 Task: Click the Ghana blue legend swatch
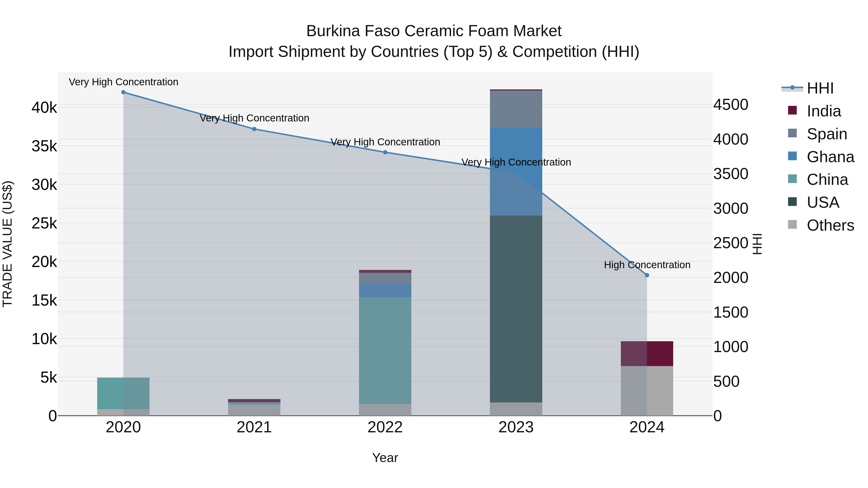click(793, 156)
